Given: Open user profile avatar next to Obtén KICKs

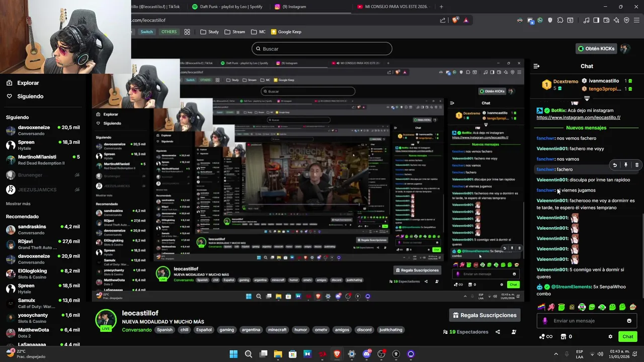Looking at the screenshot, I should pos(624,49).
